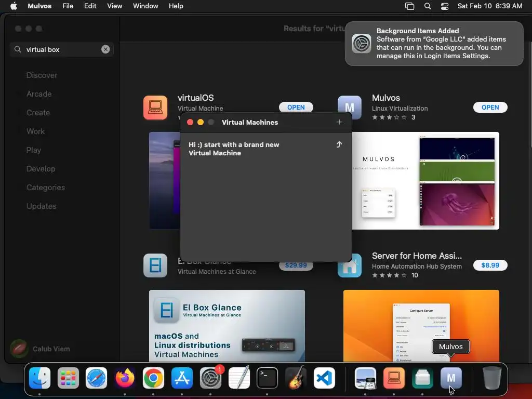Open System Settings from the Dock
This screenshot has width=532, height=399.
pos(210,378)
